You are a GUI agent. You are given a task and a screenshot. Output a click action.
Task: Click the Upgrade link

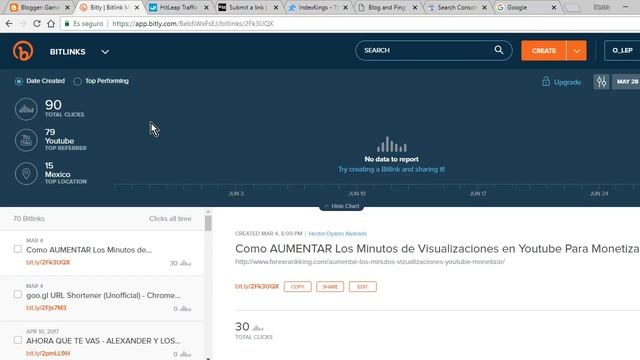click(567, 82)
